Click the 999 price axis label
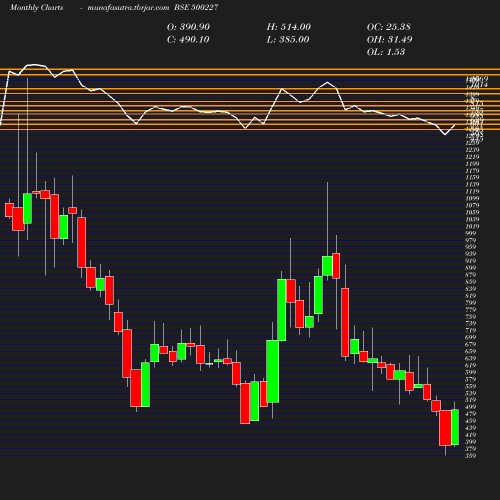This screenshot has height=500, width=500. coord(471,233)
